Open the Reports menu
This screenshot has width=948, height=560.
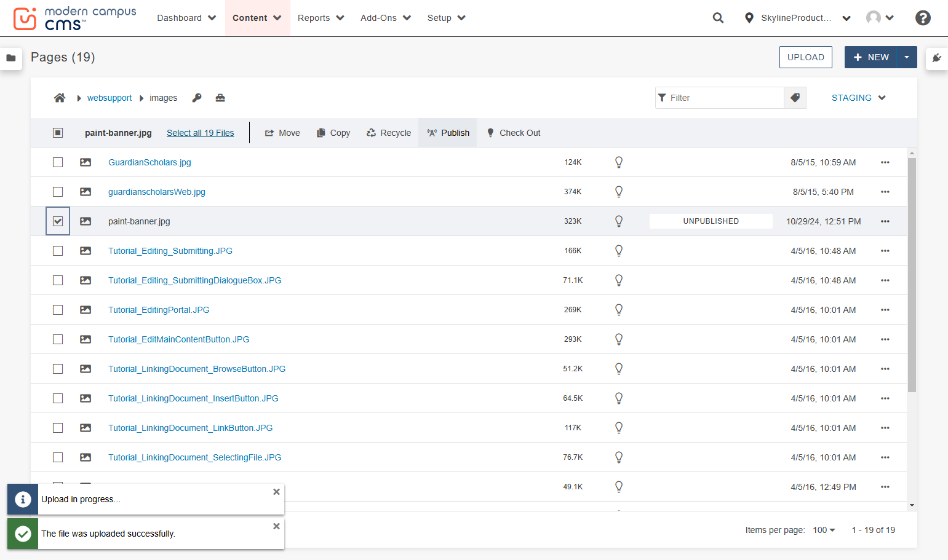pos(321,18)
